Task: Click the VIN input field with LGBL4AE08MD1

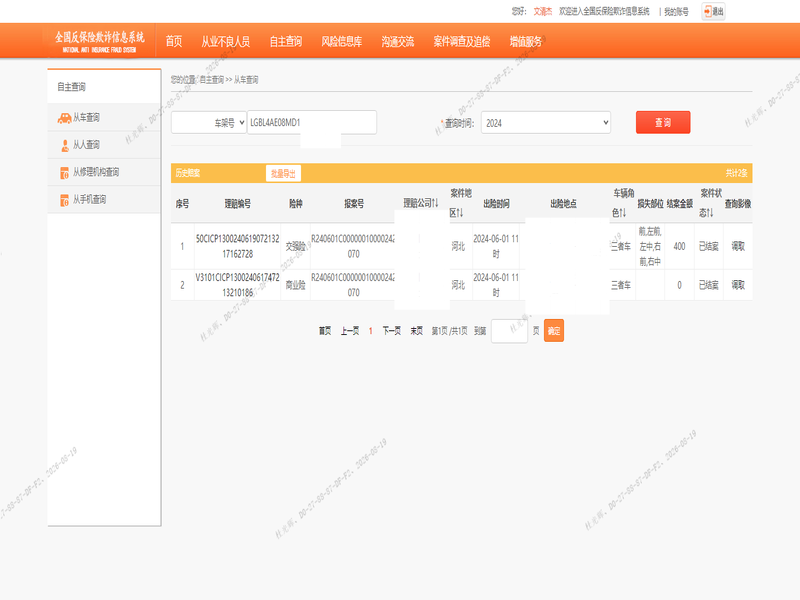Action: point(312,122)
